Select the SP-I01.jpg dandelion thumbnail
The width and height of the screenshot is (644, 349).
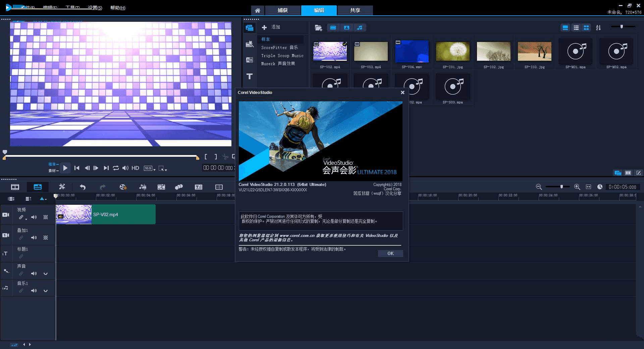coord(452,51)
